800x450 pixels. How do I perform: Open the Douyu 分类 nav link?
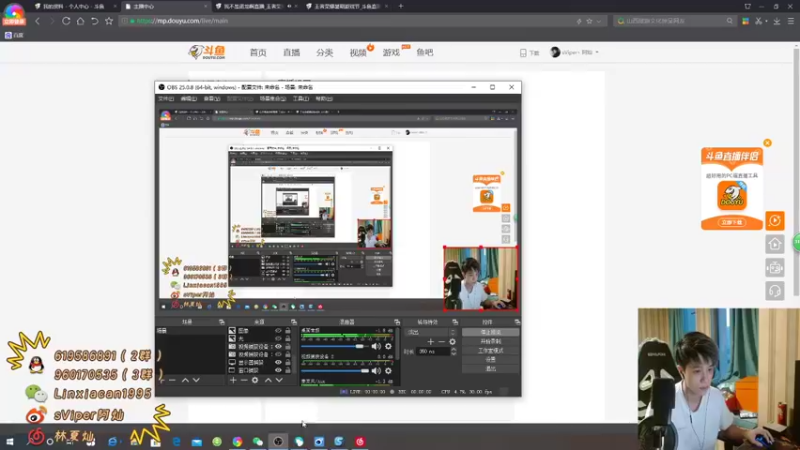[324, 53]
